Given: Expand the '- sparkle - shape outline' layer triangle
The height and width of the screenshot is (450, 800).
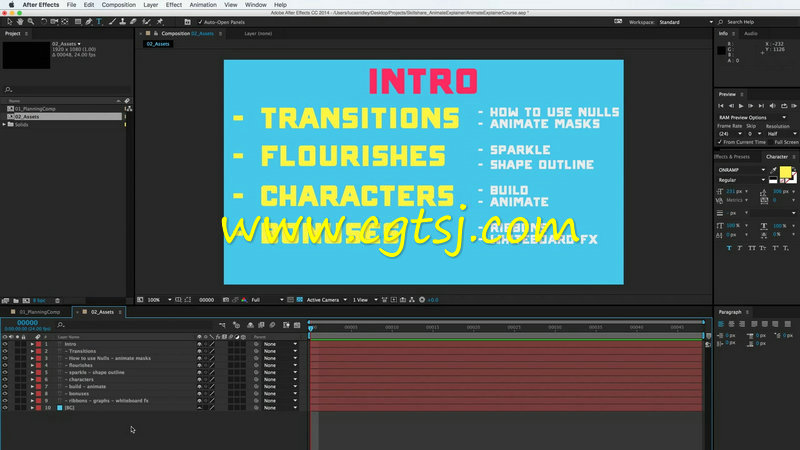Looking at the screenshot, I should tap(32, 372).
